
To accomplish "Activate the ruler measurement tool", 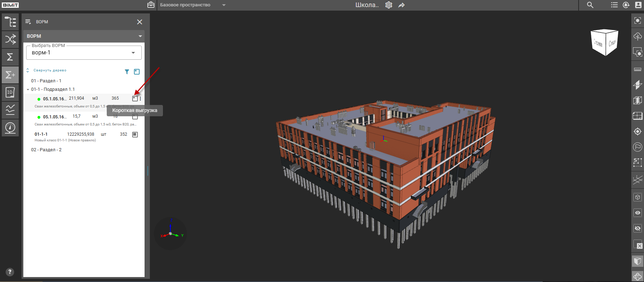I will pyautogui.click(x=637, y=69).
